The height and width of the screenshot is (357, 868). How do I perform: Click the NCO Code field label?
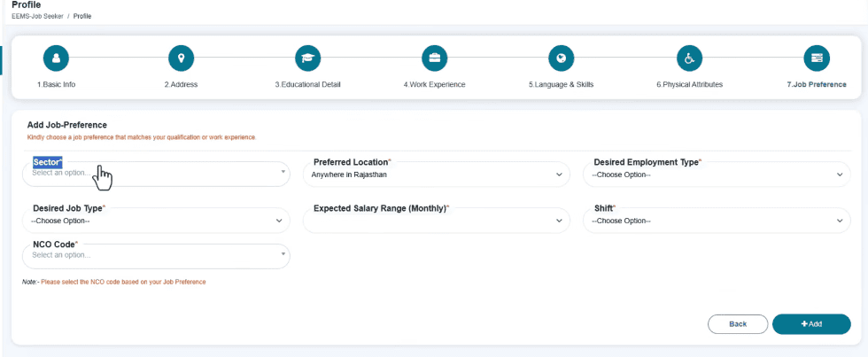(55, 244)
